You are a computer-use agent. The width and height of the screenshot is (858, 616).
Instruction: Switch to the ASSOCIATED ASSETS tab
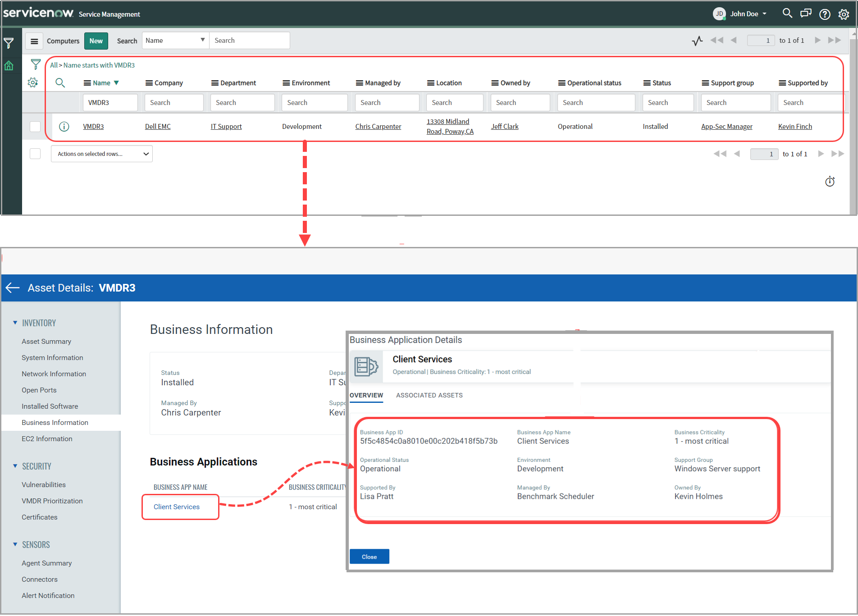[429, 395]
